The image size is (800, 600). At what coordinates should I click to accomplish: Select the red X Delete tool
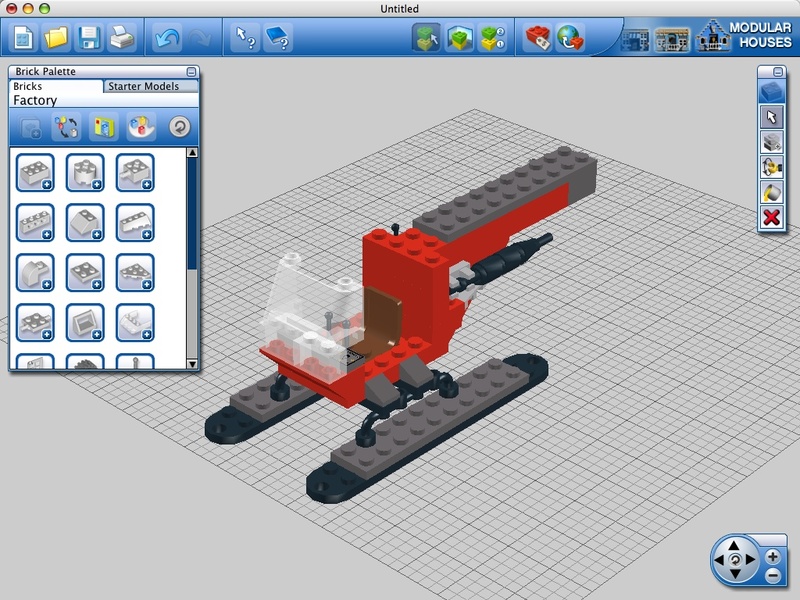tap(771, 218)
